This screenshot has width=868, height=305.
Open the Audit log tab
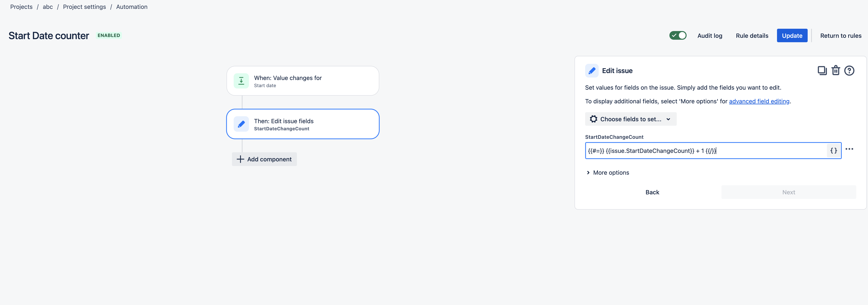[x=710, y=36]
